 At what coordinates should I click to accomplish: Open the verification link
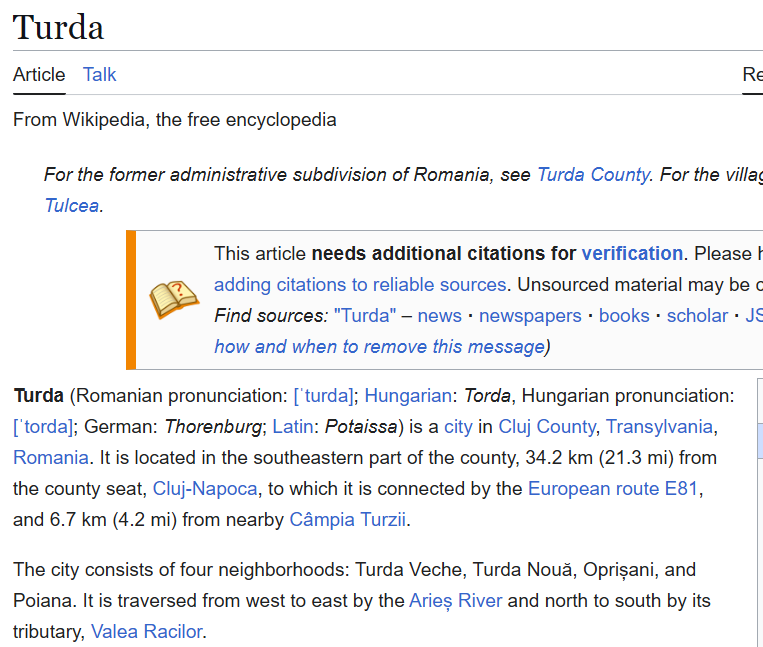click(632, 254)
